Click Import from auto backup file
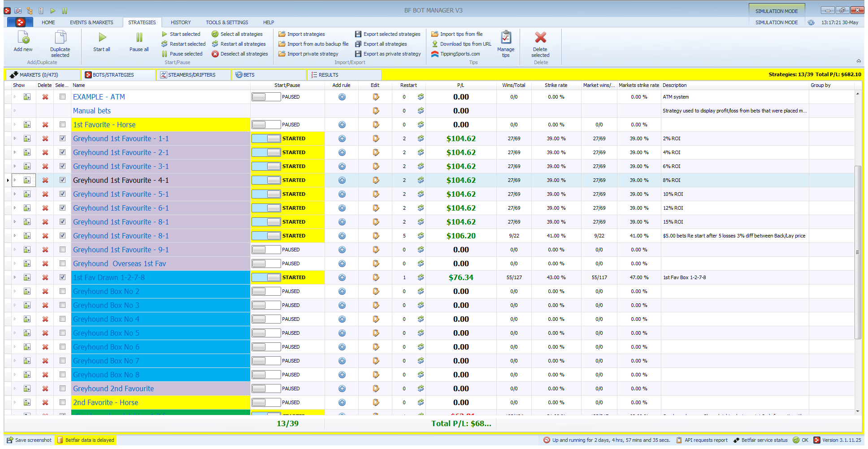Screen dimensions: 868x449 [313, 44]
